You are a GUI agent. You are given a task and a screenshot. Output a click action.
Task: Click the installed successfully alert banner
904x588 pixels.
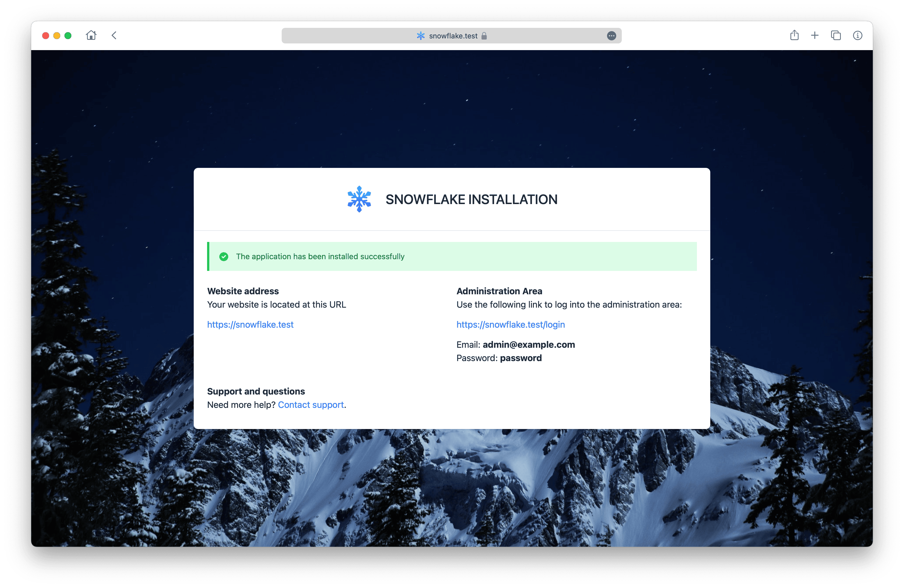click(x=494, y=256)
